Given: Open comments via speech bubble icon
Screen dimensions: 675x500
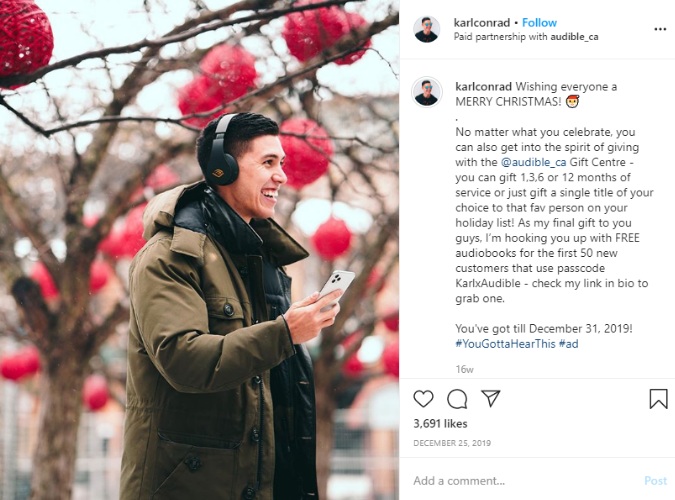Looking at the screenshot, I should click(x=457, y=399).
